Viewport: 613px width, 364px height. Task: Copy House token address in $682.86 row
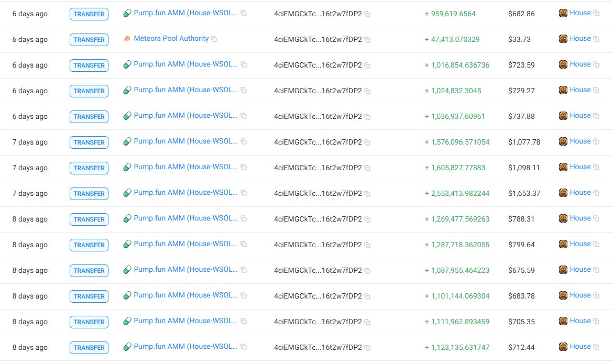596,13
